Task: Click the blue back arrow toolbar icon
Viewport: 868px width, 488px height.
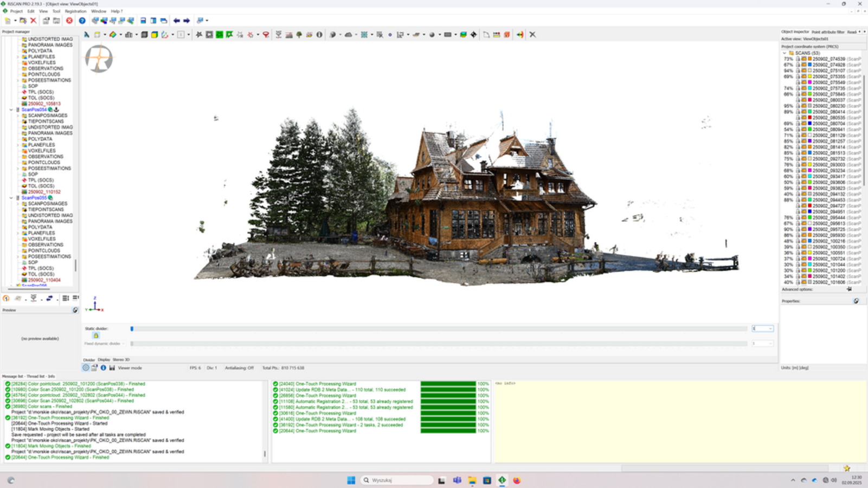Action: coord(176,21)
